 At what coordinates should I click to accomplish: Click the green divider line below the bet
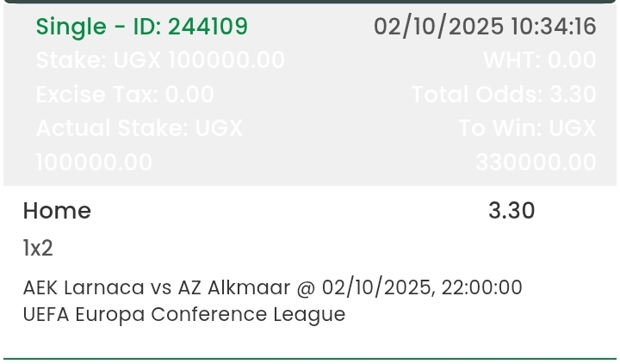[x=310, y=358]
